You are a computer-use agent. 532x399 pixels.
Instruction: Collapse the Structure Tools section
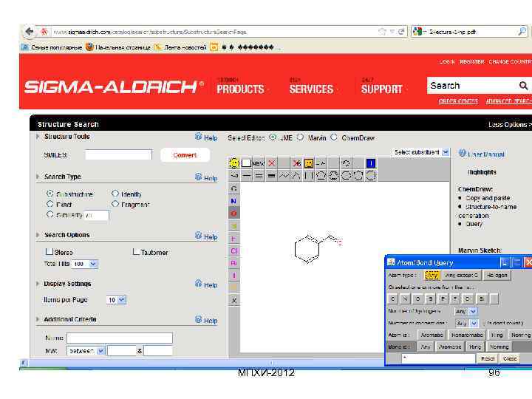coord(38,137)
